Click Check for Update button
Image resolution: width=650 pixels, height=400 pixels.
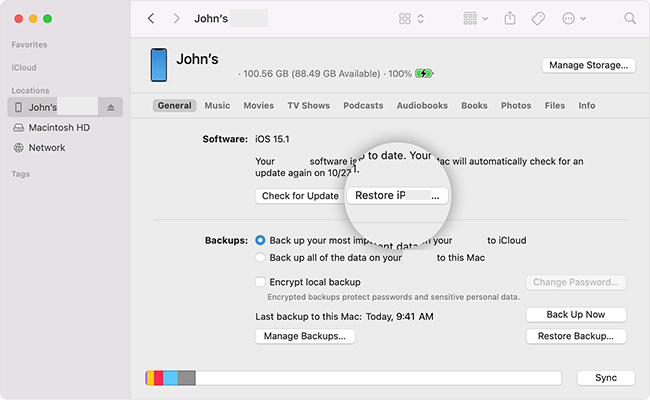300,196
